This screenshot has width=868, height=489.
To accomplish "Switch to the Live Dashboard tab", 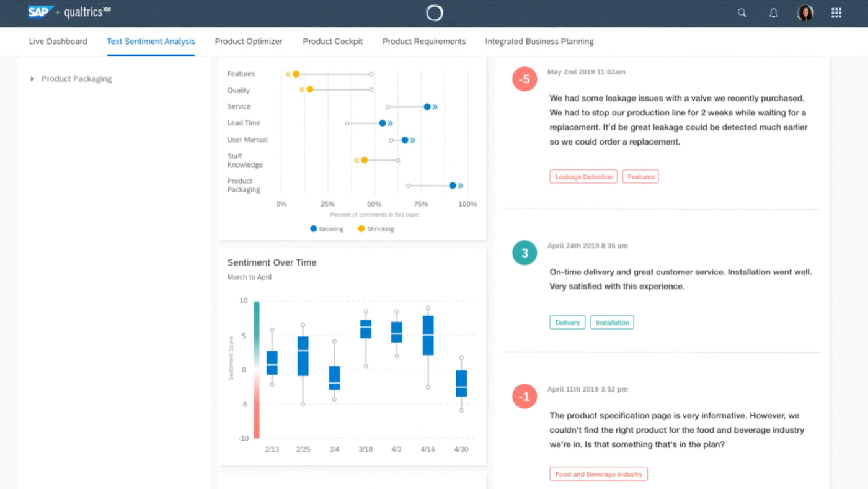I will tap(58, 42).
